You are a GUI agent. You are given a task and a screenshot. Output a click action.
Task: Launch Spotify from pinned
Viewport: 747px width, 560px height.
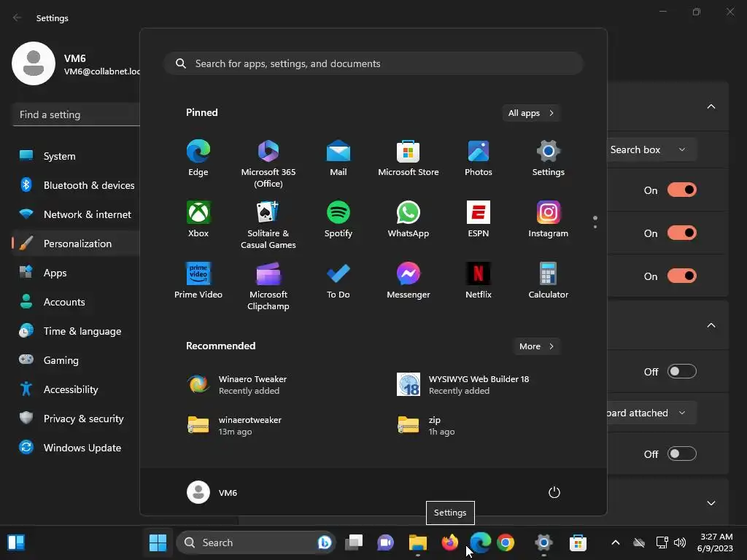coord(338,220)
